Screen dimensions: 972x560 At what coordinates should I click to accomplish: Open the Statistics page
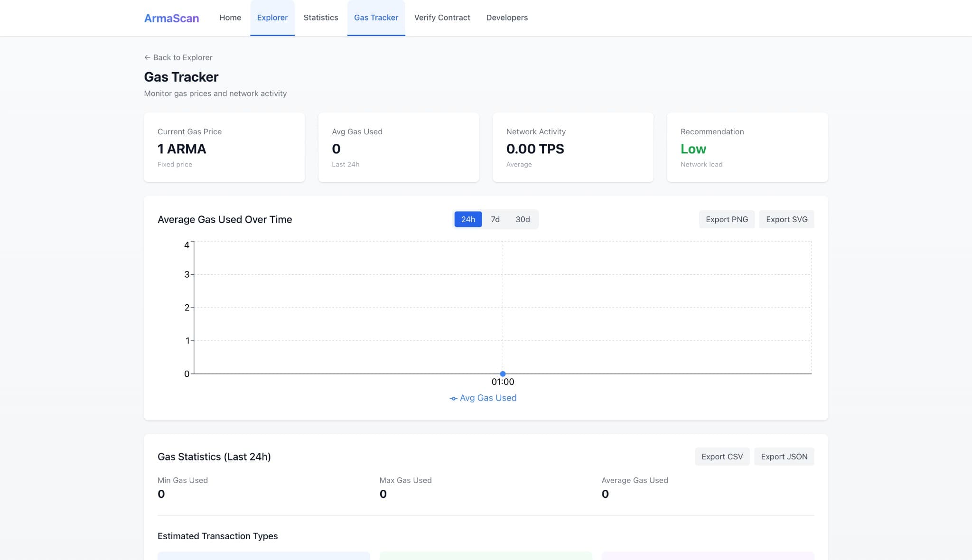tap(321, 18)
